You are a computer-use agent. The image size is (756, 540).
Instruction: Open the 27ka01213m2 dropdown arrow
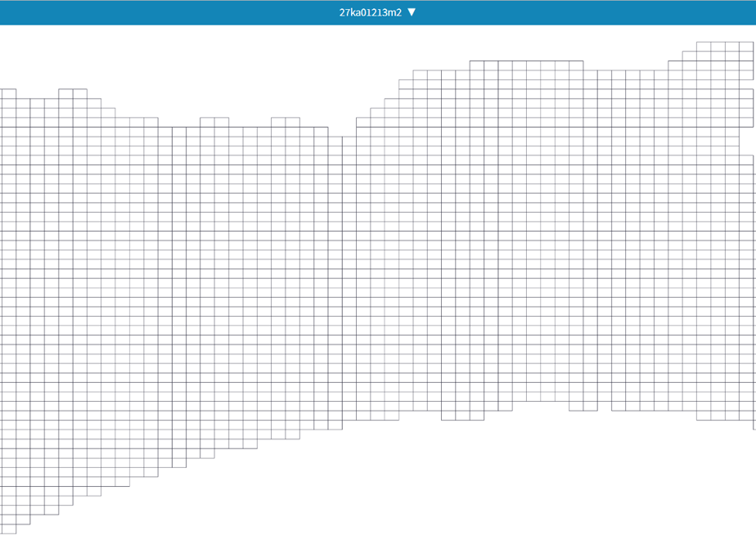(412, 12)
